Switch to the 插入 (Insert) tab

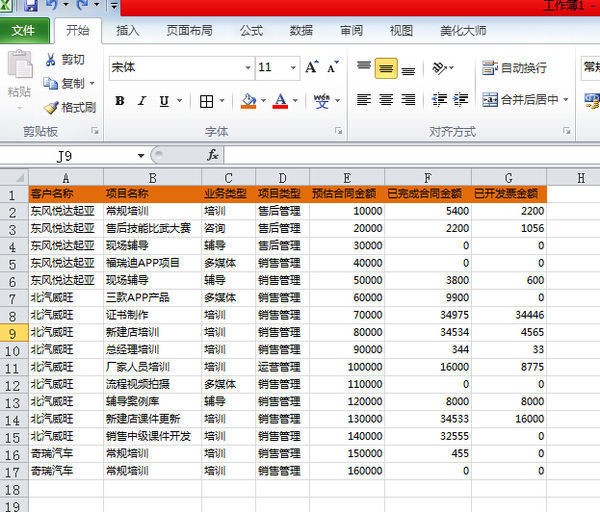pos(128,31)
